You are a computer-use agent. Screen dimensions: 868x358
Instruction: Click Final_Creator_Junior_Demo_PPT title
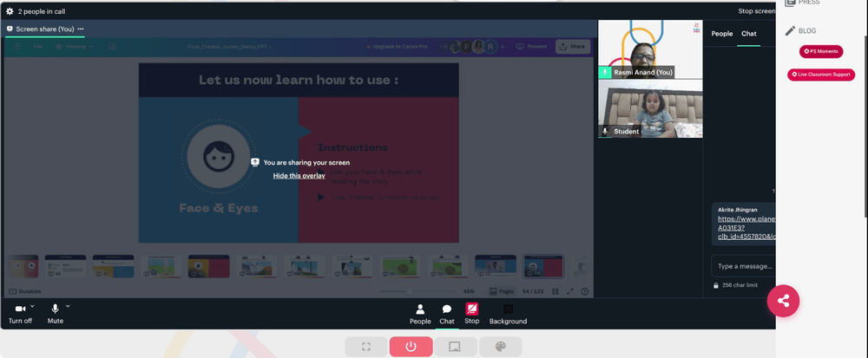[x=230, y=47]
